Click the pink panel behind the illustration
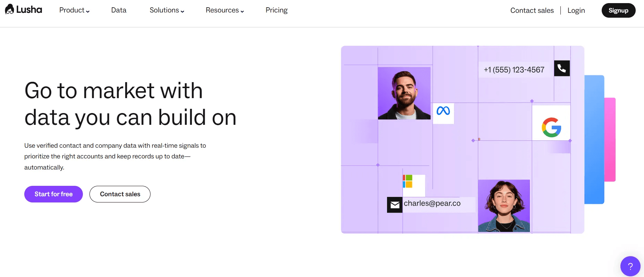Screen dimensions: 644x277 pyautogui.click(x=610, y=139)
